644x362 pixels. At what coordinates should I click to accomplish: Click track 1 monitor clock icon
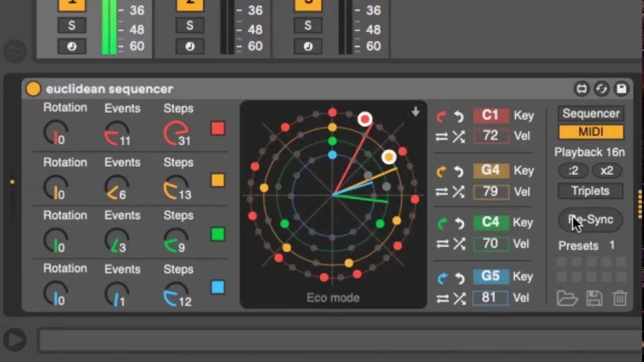pyautogui.click(x=71, y=46)
